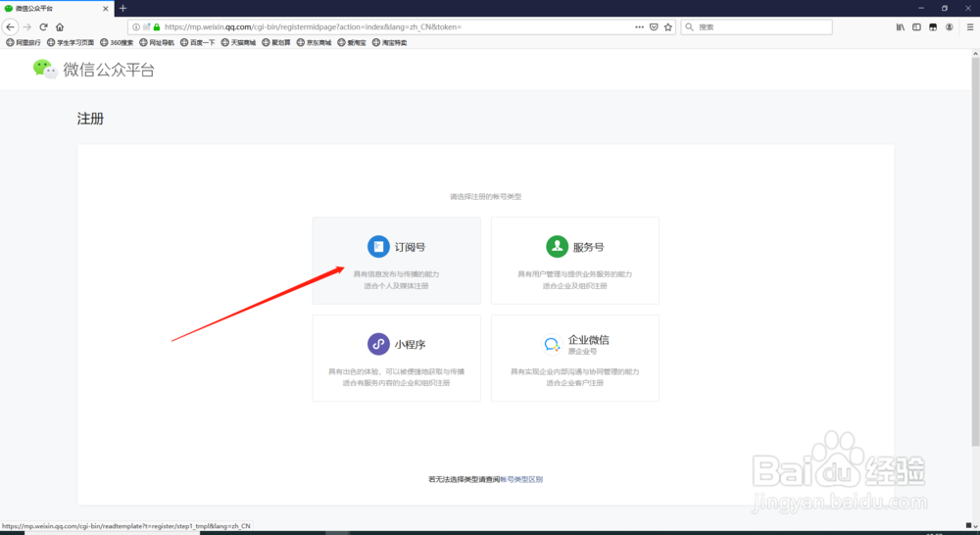Viewport: 980px width, 535px height.
Task: Click the 企业微信 chat bubble icon
Action: point(551,344)
